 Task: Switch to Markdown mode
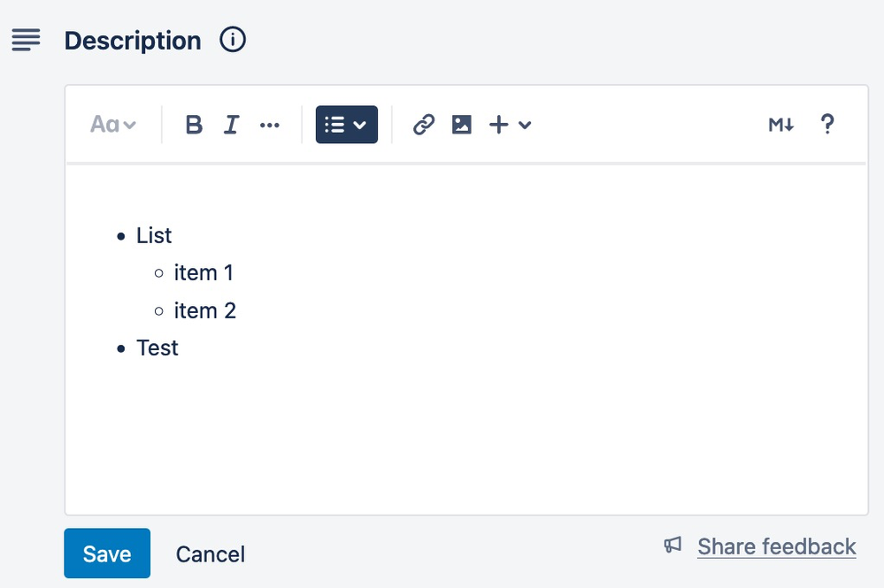(780, 125)
